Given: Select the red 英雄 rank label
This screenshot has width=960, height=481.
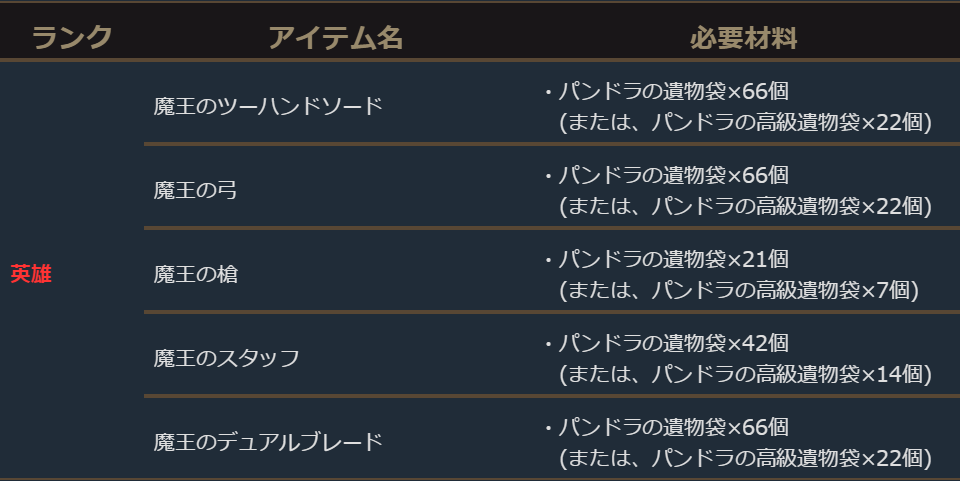Looking at the screenshot, I should pyautogui.click(x=31, y=274).
